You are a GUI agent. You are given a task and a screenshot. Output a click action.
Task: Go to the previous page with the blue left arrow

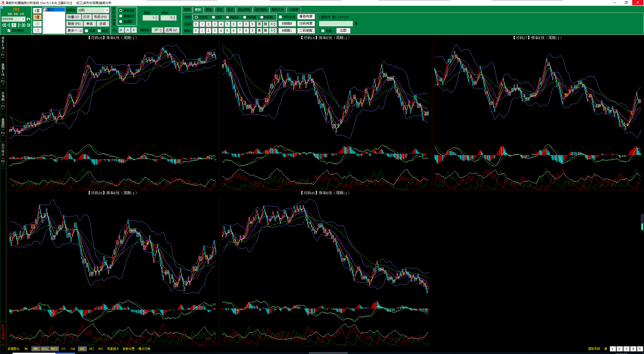(x=128, y=30)
